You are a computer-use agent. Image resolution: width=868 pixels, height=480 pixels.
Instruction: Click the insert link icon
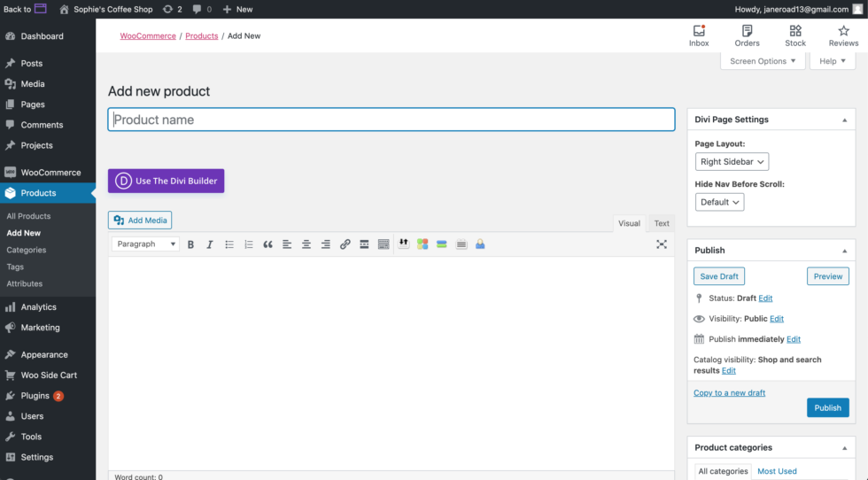point(345,244)
